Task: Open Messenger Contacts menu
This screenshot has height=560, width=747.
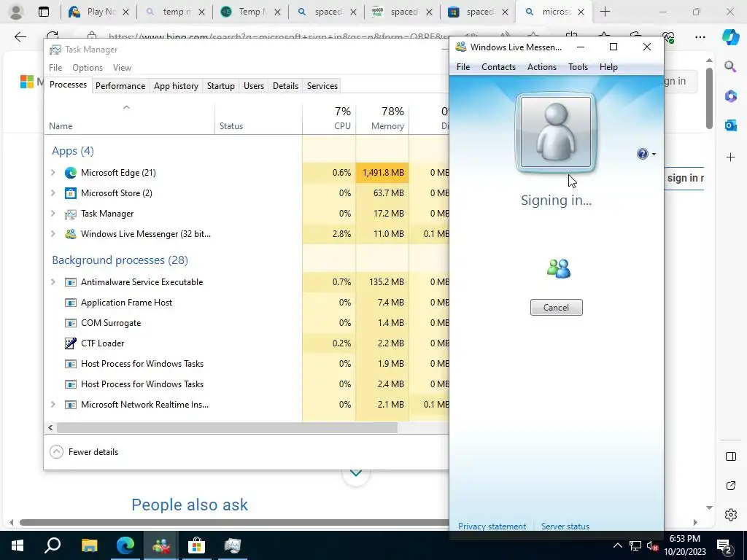Action: tap(498, 67)
